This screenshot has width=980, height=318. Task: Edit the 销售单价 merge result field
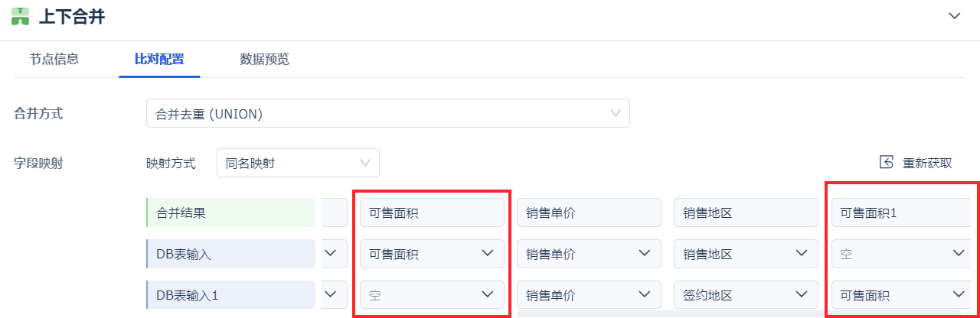click(x=589, y=213)
